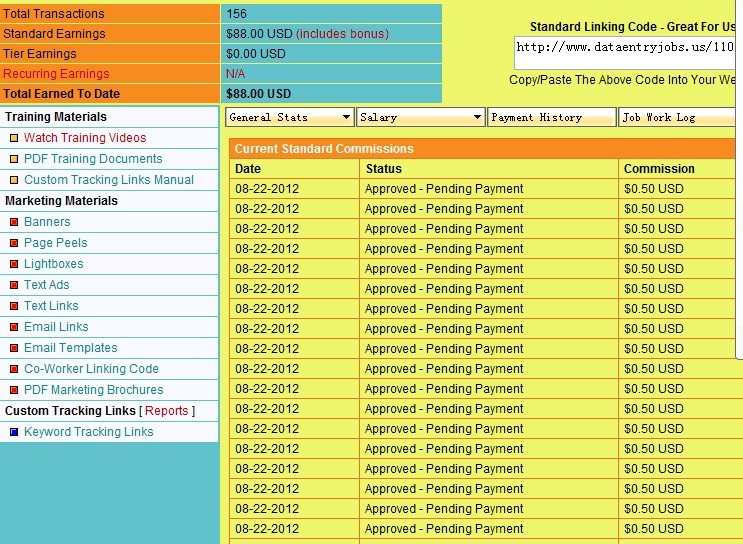
Task: Go to the Email Links page
Action: coord(56,327)
